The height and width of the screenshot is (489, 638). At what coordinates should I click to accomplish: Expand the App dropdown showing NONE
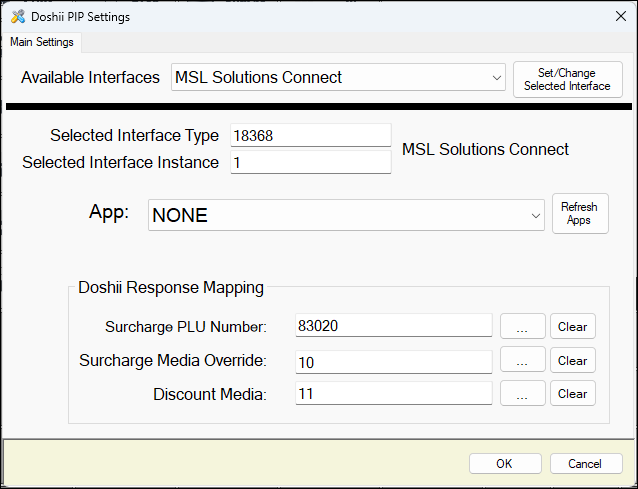(346, 215)
